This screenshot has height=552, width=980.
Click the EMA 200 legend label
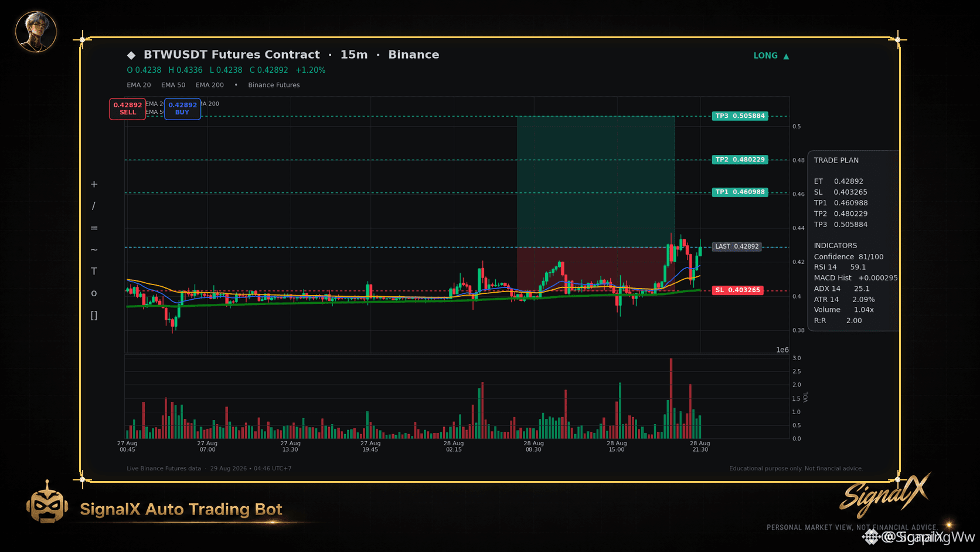pos(210,85)
